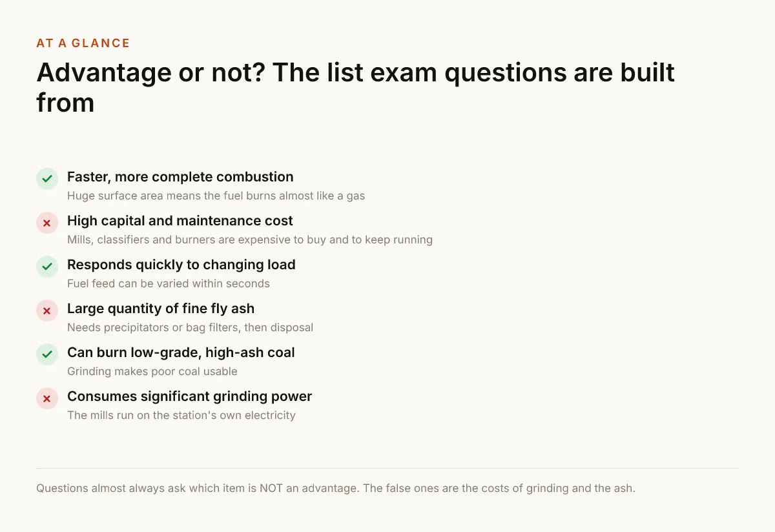
Task: Click 'High capital and maintenance cost' title
Action: tap(180, 221)
